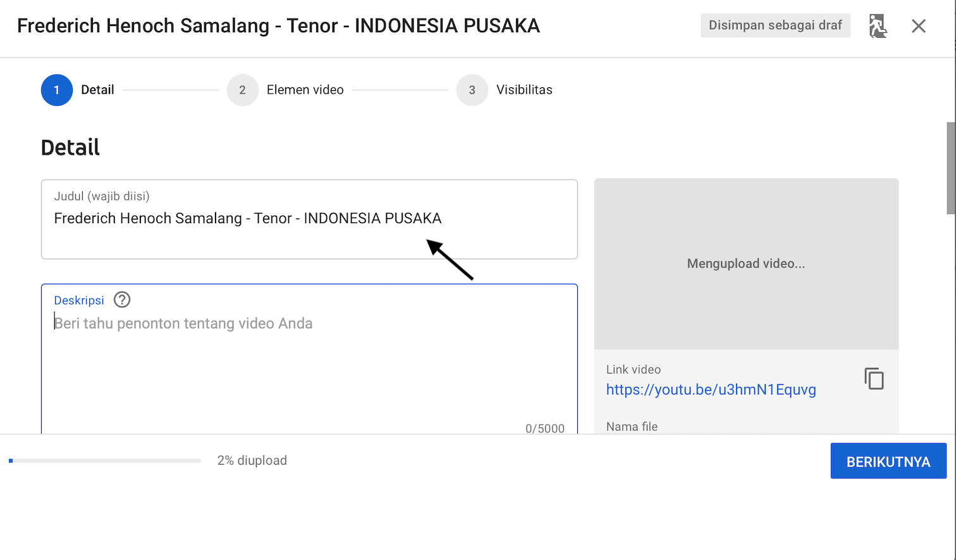This screenshot has width=956, height=560.
Task: Click the dialog's vertical scrollbar thumb
Action: [x=950, y=168]
